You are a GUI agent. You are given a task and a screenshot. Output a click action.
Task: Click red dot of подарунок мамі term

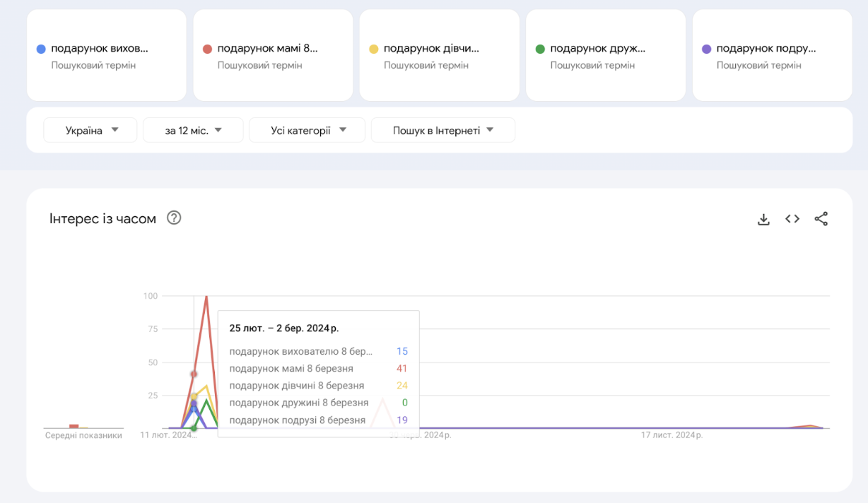coord(207,49)
